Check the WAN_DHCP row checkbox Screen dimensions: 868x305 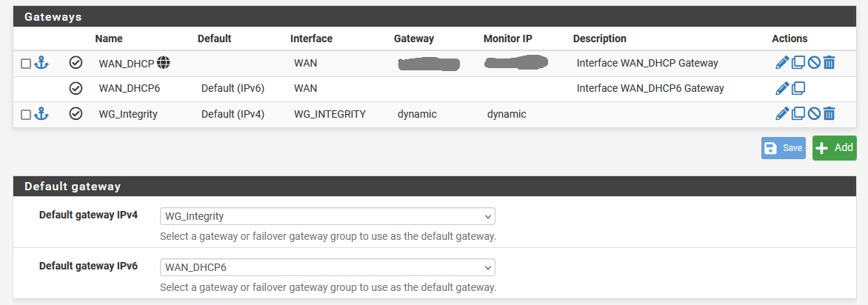(26, 64)
